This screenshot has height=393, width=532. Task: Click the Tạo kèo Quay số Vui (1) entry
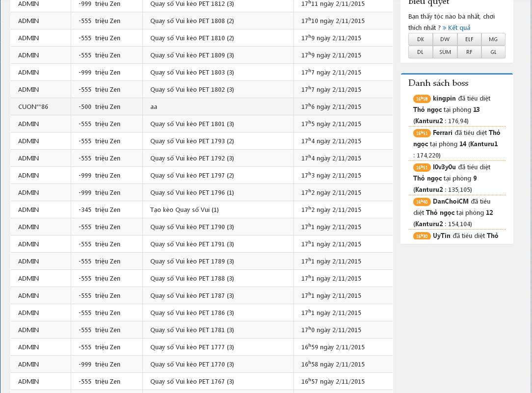[185, 210]
